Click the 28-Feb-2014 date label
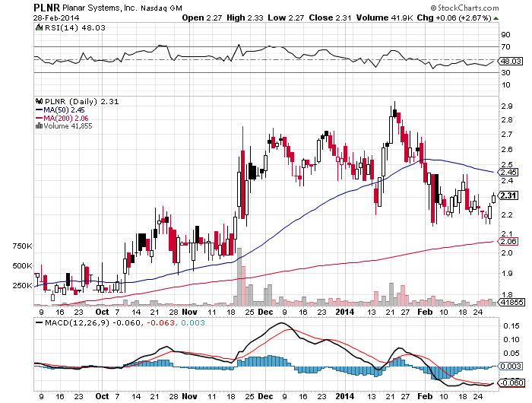The image size is (532, 403). (56, 17)
